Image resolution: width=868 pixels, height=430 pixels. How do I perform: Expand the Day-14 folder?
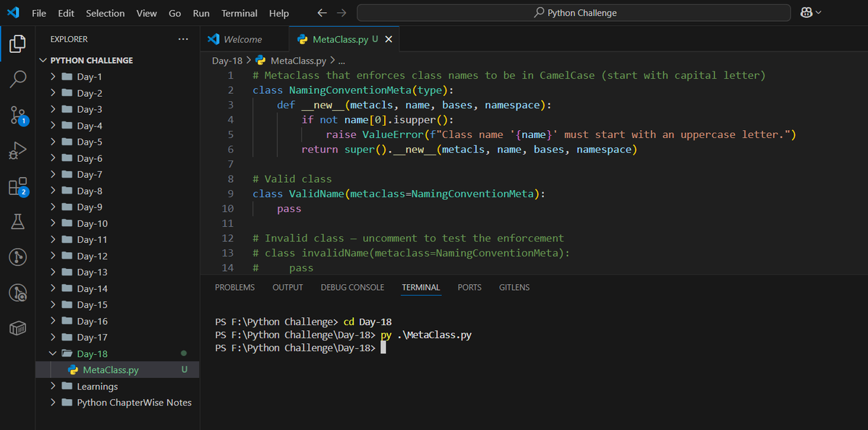pyautogui.click(x=53, y=288)
